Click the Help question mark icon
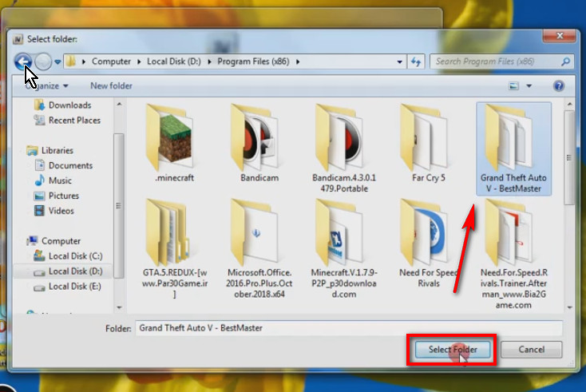This screenshot has width=586, height=392. [x=559, y=86]
